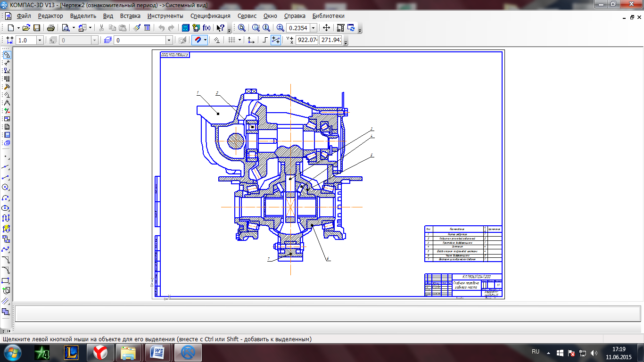Expand the layer number dropdown showing 0
644x362 pixels.
pyautogui.click(x=169, y=41)
